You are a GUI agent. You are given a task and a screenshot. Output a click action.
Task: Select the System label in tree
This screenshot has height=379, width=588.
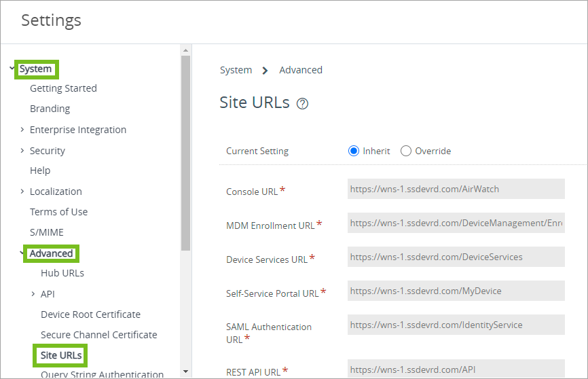(x=35, y=69)
